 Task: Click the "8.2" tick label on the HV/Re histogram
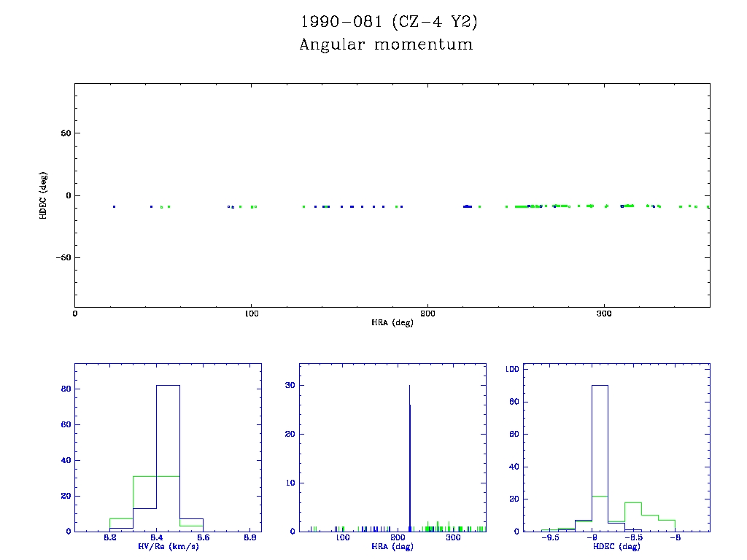[110, 537]
